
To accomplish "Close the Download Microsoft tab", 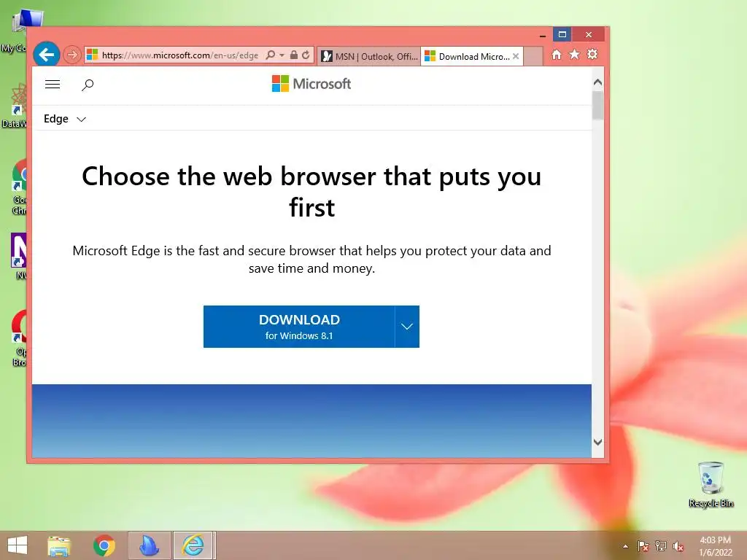I will [516, 56].
